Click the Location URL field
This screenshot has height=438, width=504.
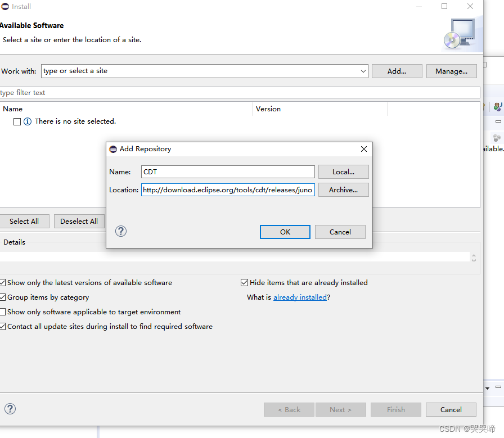coord(228,190)
